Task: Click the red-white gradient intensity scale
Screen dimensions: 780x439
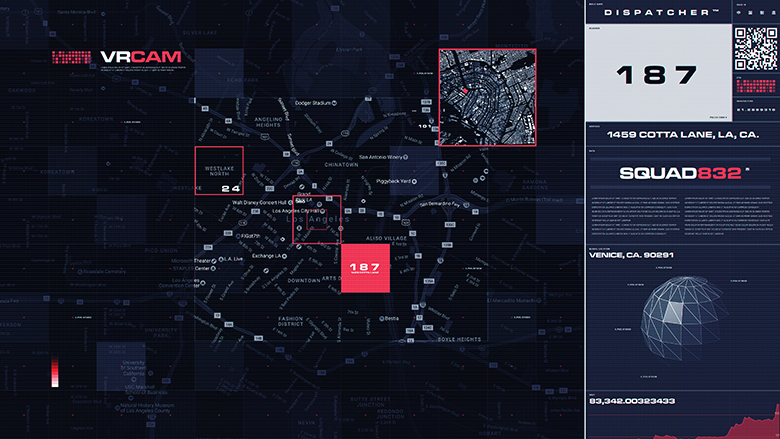Action: (55, 373)
